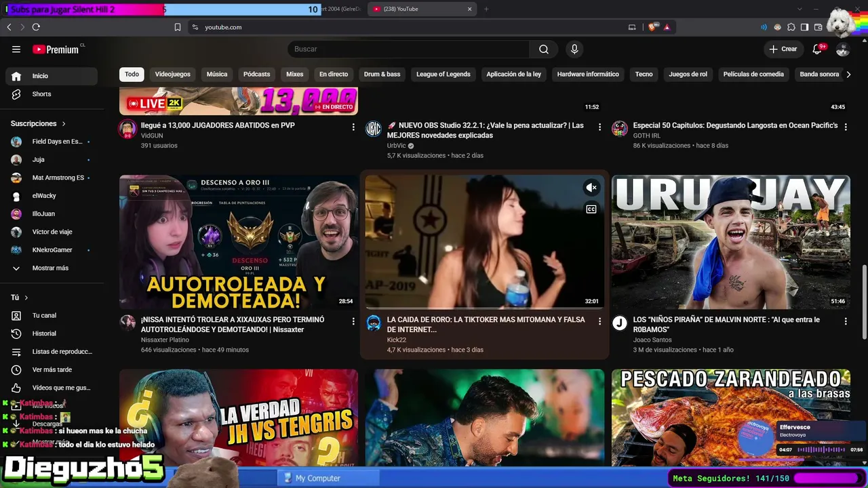This screenshot has height=488, width=868.
Task: Open the Brave Wallet icon
Action: tap(818, 27)
